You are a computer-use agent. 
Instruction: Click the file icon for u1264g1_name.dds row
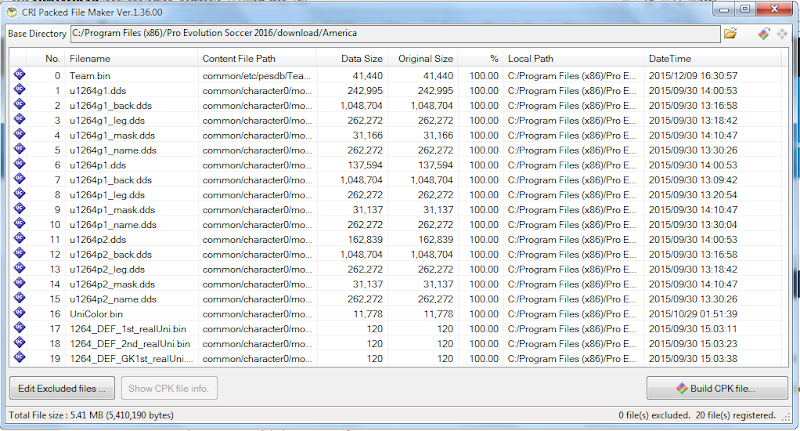[19, 149]
